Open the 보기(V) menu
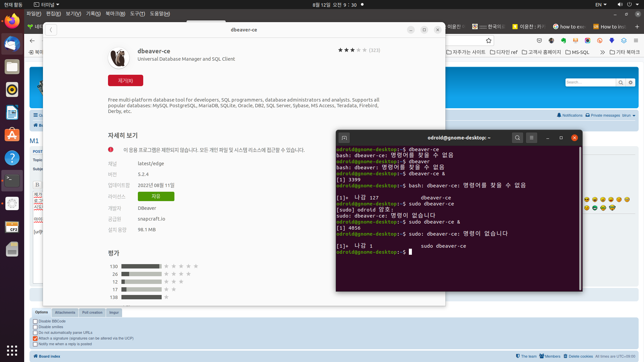644x362 pixels. pos(73,14)
